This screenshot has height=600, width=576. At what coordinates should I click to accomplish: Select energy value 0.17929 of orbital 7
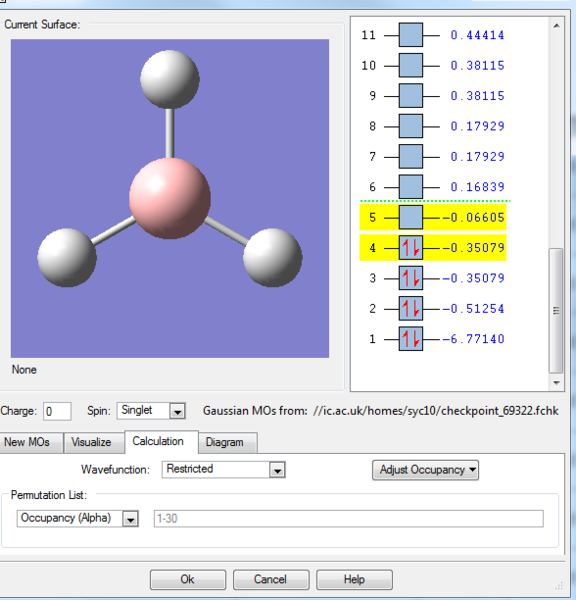[477, 157]
